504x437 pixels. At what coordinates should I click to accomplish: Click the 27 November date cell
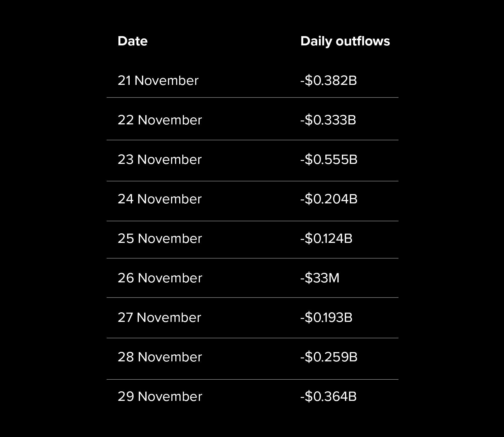[x=159, y=318]
